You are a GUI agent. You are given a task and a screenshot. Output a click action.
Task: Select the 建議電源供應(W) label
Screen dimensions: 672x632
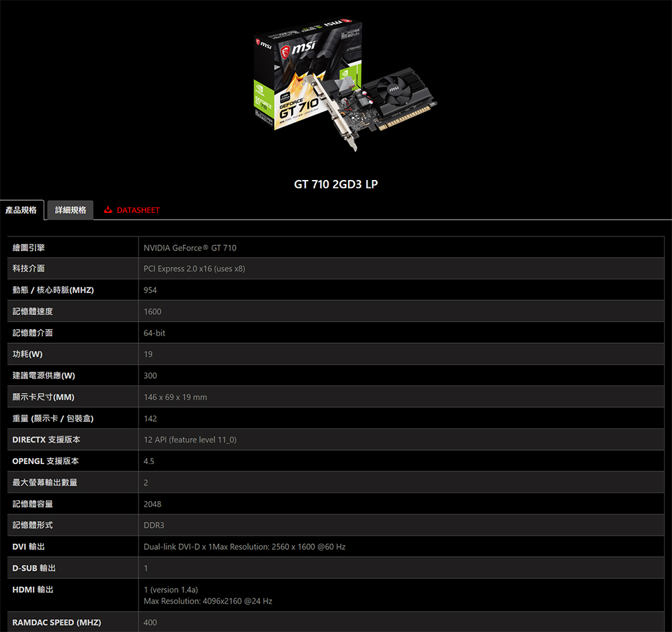coord(43,375)
